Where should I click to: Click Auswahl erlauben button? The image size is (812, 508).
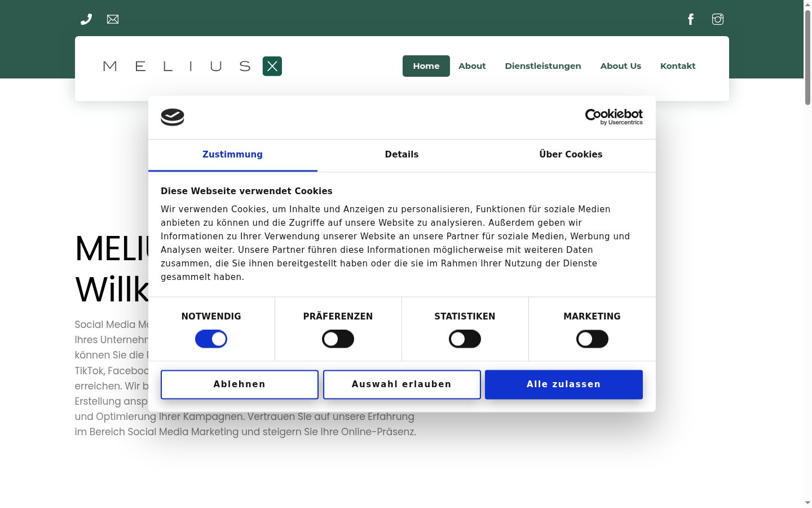(x=402, y=384)
